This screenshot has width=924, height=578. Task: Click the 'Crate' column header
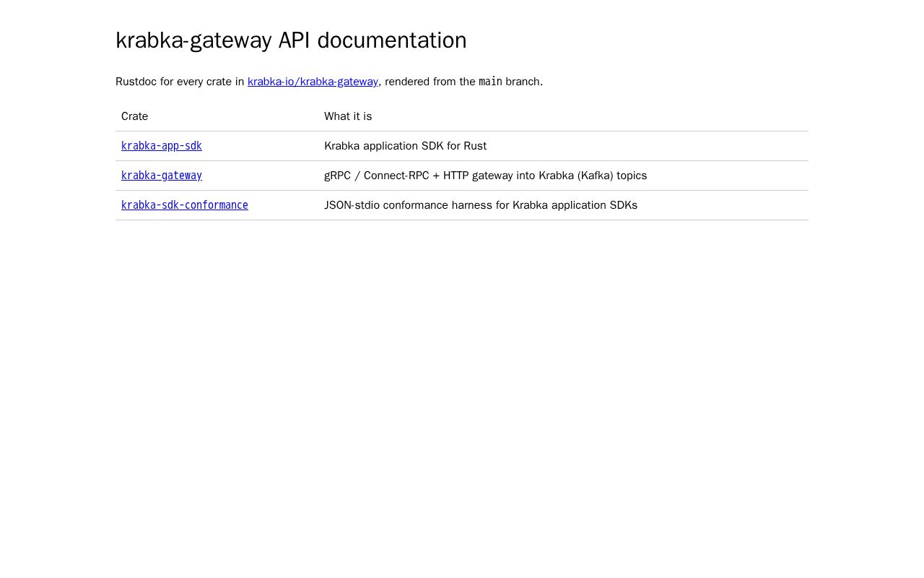(x=134, y=116)
